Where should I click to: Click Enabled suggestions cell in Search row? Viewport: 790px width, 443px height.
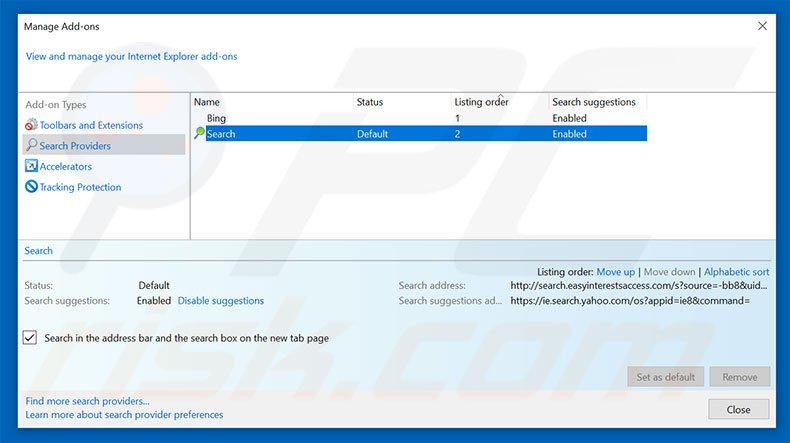tap(569, 134)
